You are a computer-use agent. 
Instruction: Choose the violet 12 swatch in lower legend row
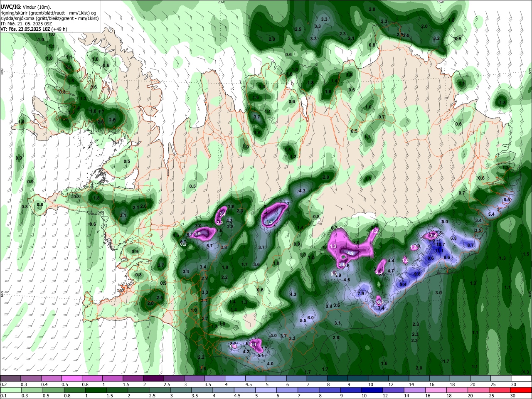[394, 390]
